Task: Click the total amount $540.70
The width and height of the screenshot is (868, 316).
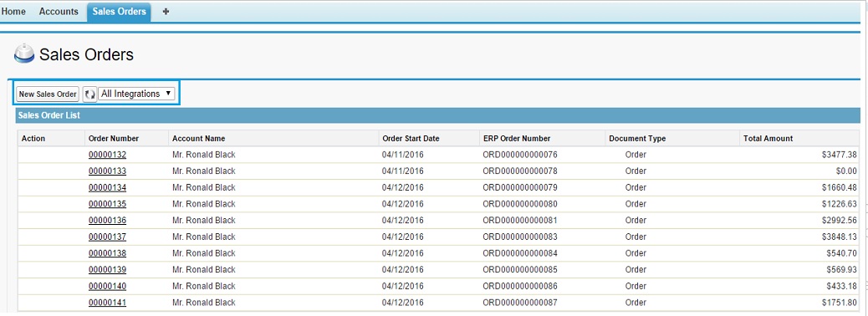Action: point(841,253)
